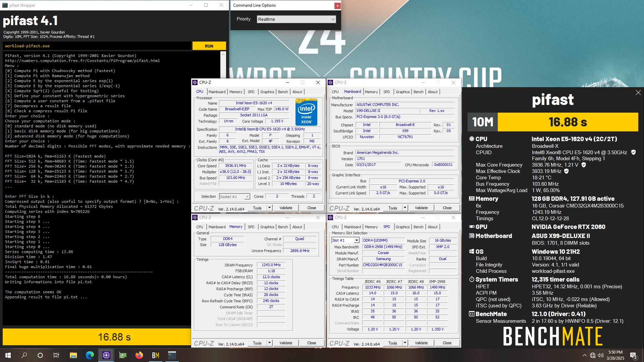Click the Motherboard icon in BenchMate panel
644x362 pixels.
(x=472, y=236)
